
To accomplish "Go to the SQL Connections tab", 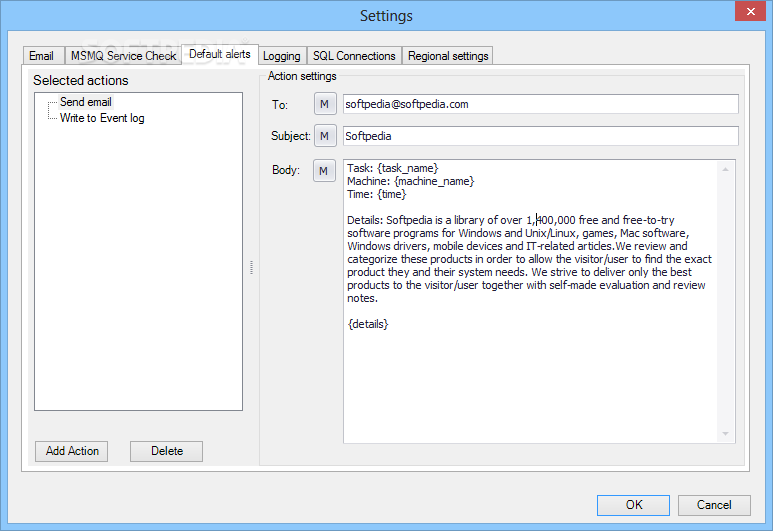I will click(354, 56).
